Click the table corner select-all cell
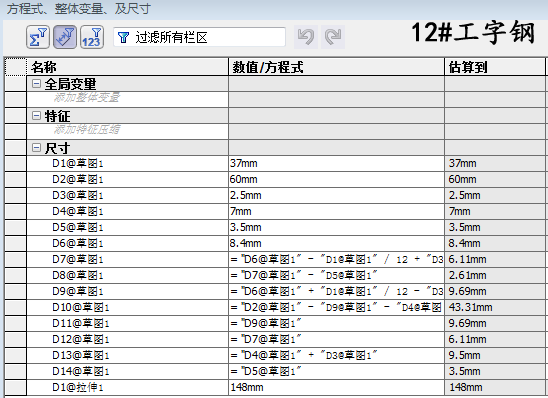The width and height of the screenshot is (548, 398). pyautogui.click(x=15, y=66)
